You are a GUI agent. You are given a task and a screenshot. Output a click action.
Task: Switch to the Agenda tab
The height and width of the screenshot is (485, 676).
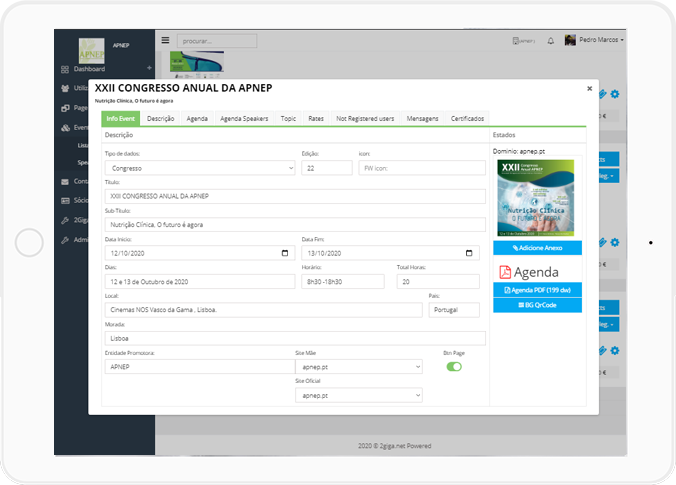point(197,119)
